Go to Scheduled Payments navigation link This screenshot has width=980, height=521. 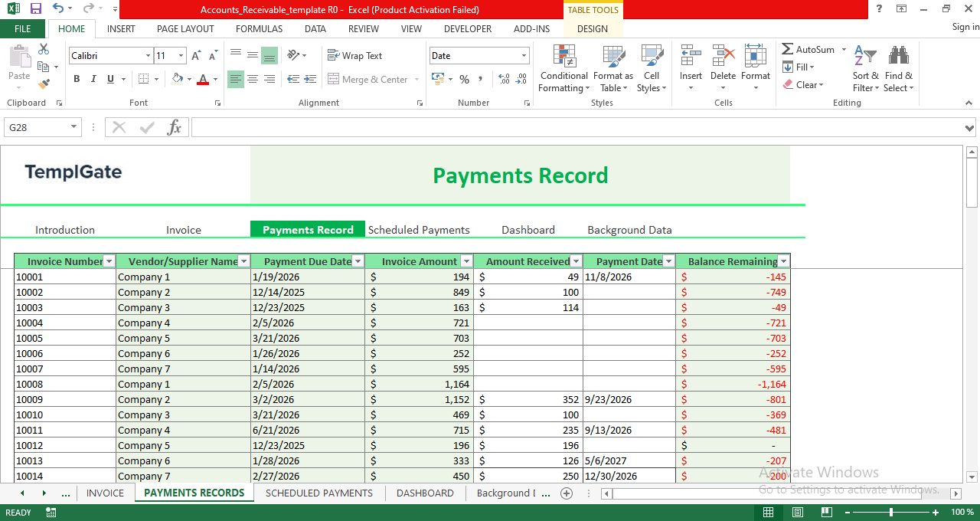419,230
